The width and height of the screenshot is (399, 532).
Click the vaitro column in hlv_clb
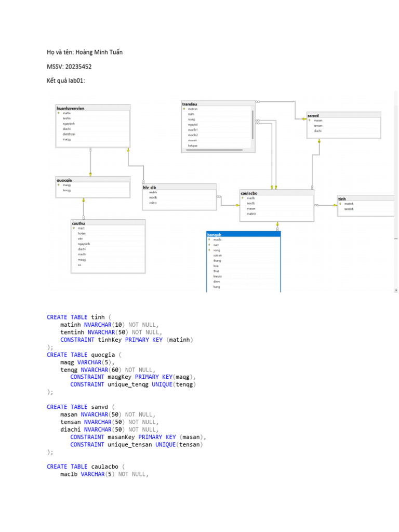click(153, 203)
